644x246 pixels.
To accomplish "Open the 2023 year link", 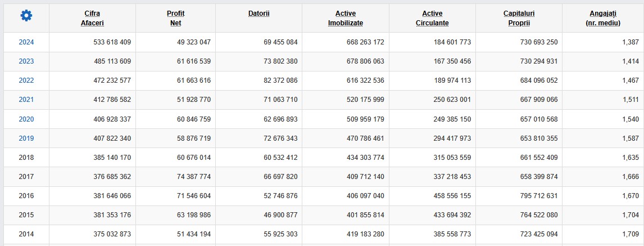I will click(26, 61).
